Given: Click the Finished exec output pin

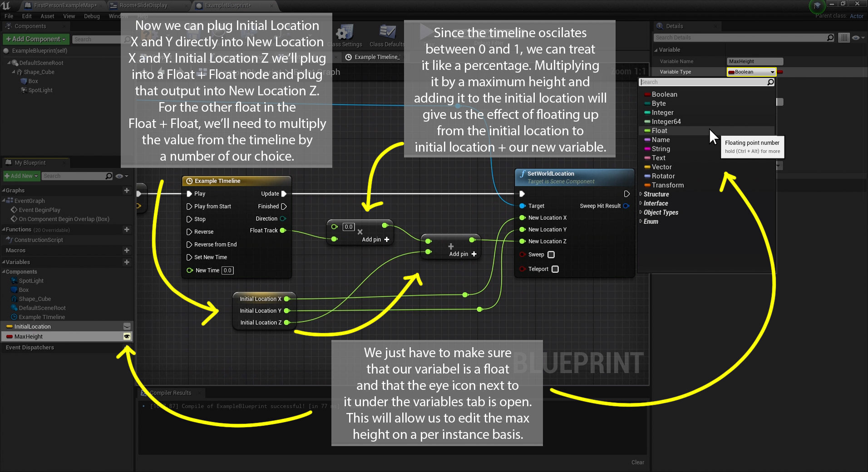Looking at the screenshot, I should click(x=284, y=206).
